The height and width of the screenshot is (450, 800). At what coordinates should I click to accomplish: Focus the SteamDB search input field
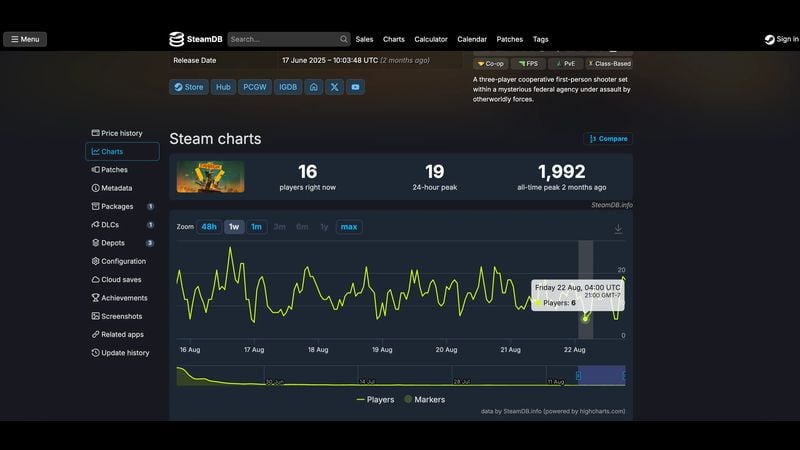282,39
